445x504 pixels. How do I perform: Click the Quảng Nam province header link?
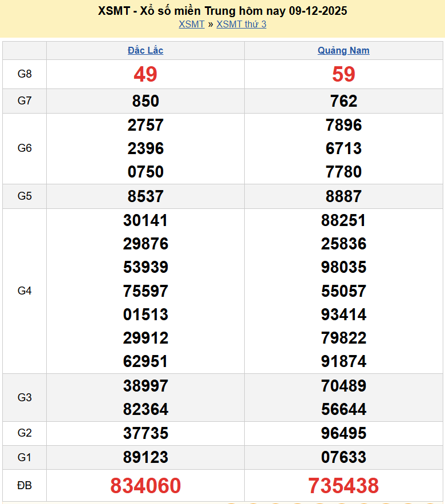click(x=343, y=50)
